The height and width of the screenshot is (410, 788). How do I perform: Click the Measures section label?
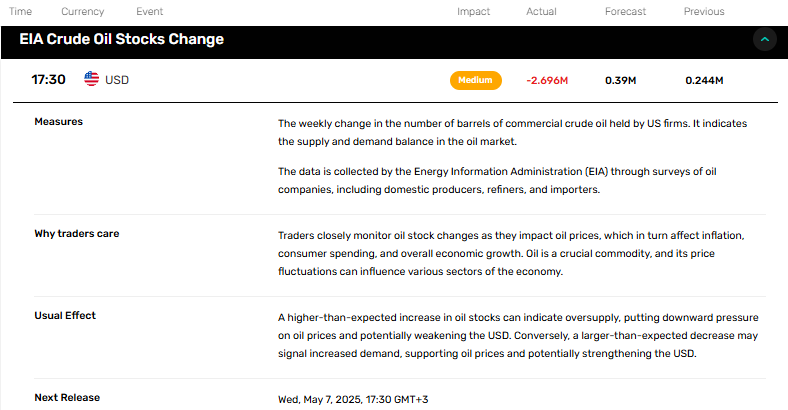[x=59, y=122]
